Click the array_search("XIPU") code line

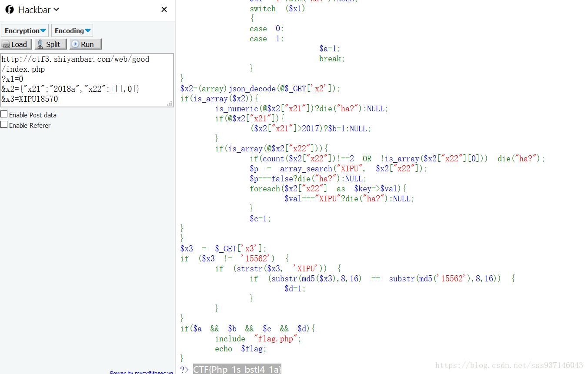339,169
